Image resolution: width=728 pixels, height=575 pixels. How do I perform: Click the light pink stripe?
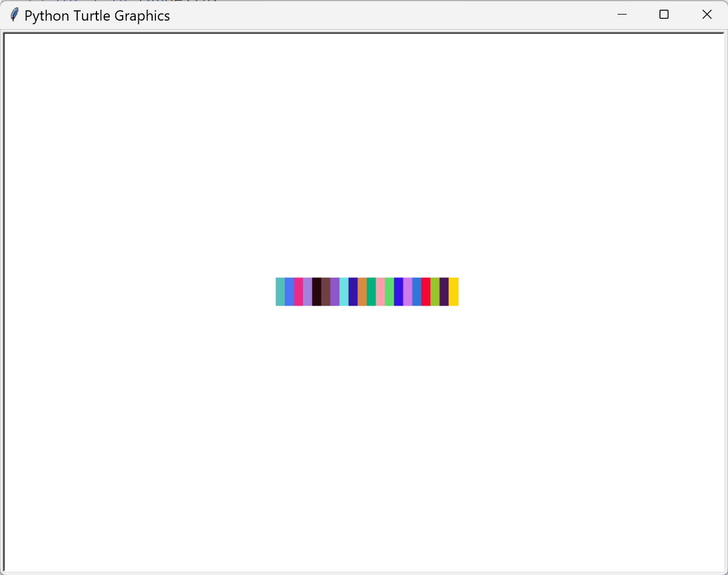(380, 292)
